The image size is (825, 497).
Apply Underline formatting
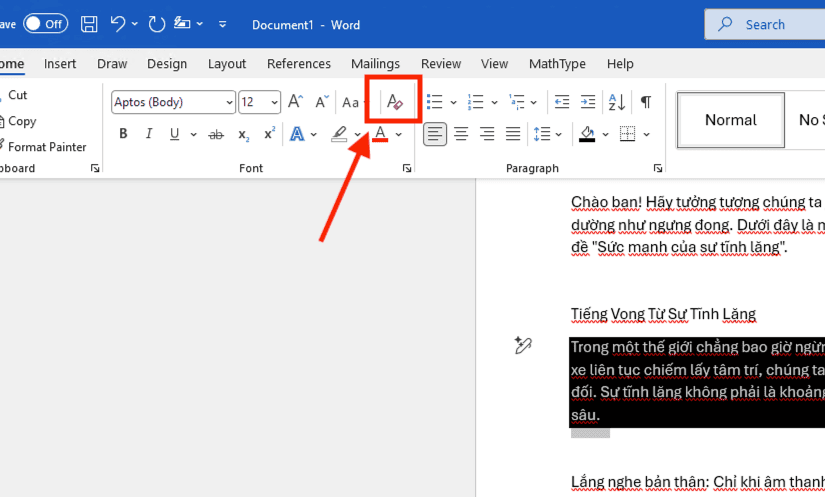coord(174,134)
